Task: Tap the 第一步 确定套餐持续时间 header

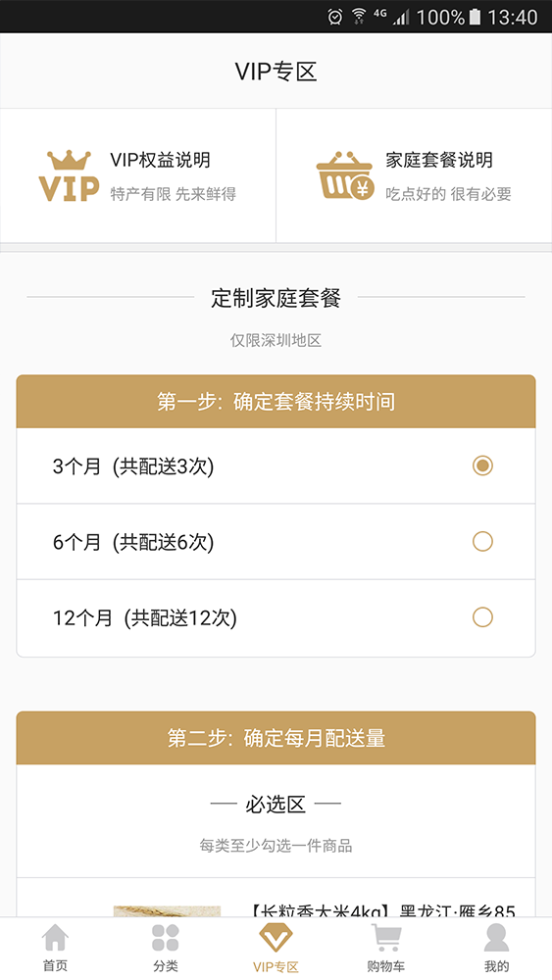Action: coord(276,401)
